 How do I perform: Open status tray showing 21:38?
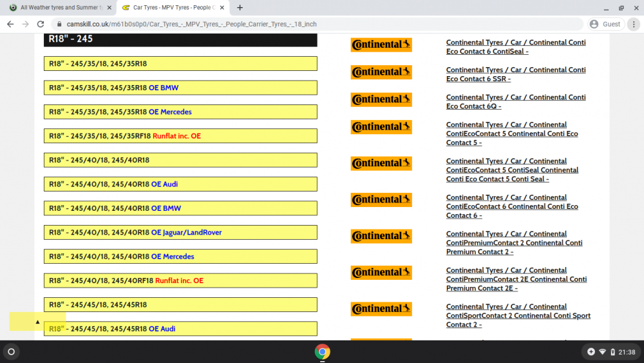point(612,352)
